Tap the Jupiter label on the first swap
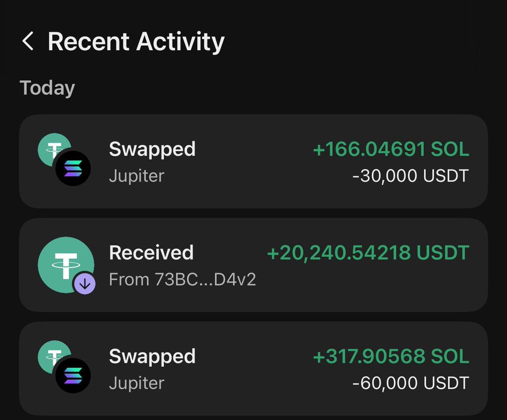The image size is (507, 420). [x=136, y=176]
